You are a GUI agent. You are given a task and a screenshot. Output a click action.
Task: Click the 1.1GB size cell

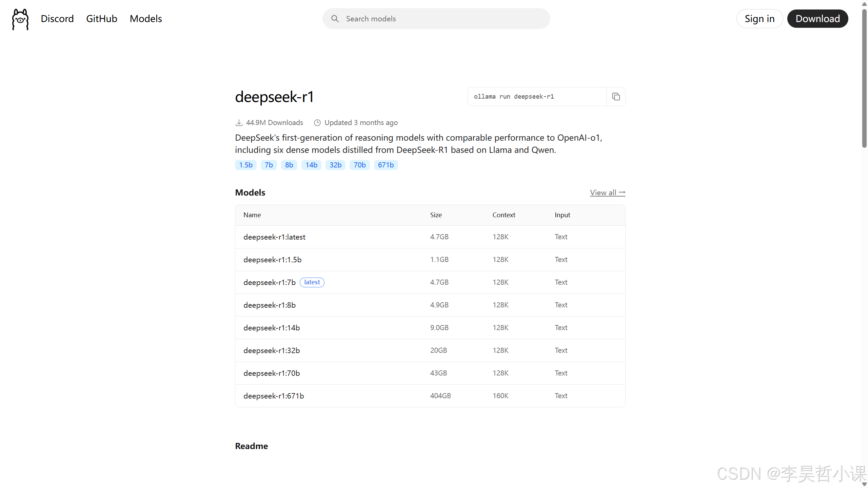[439, 260]
